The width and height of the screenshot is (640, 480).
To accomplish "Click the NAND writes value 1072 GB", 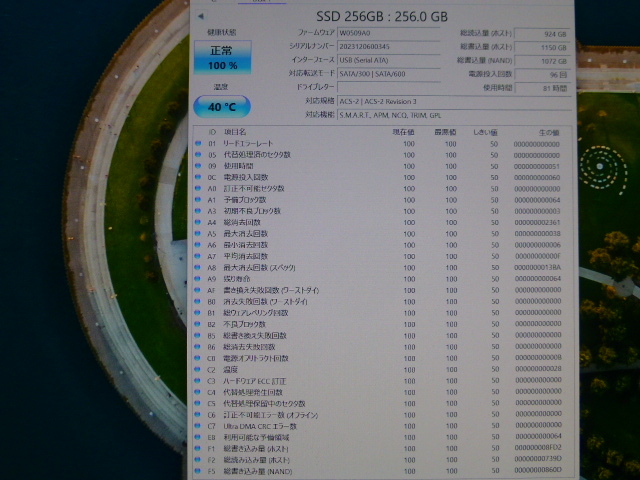I will pyautogui.click(x=542, y=61).
